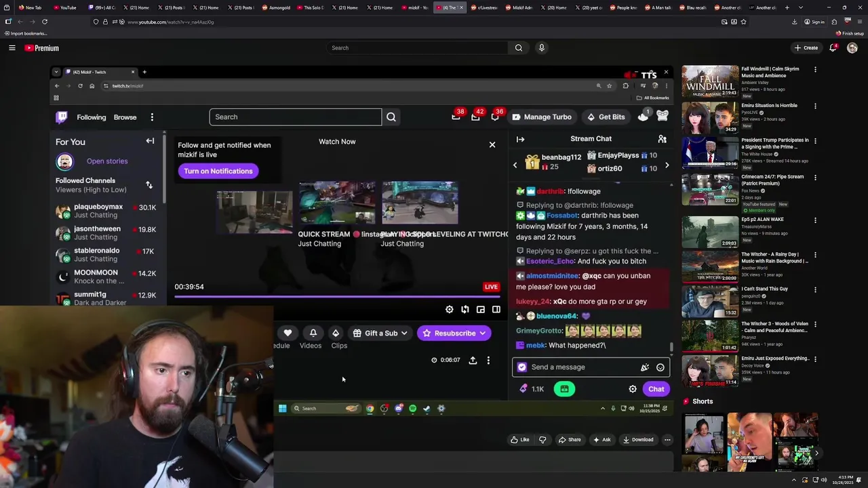868x488 pixels.
Task: Click the Send a message chat field
Action: tap(591, 367)
